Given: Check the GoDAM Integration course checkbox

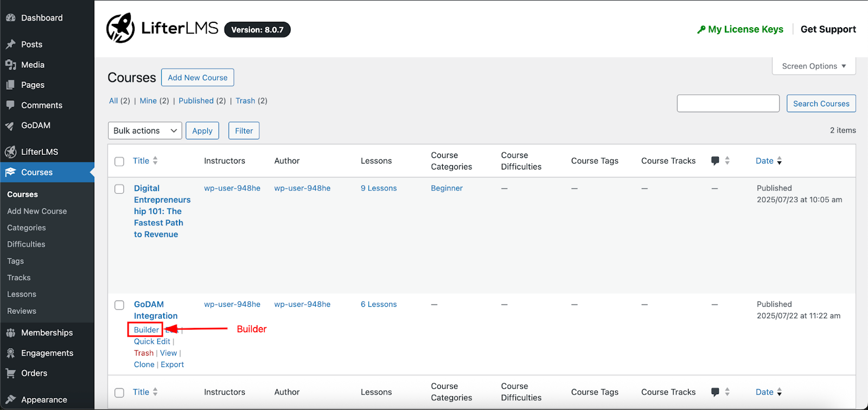Looking at the screenshot, I should 119,305.
